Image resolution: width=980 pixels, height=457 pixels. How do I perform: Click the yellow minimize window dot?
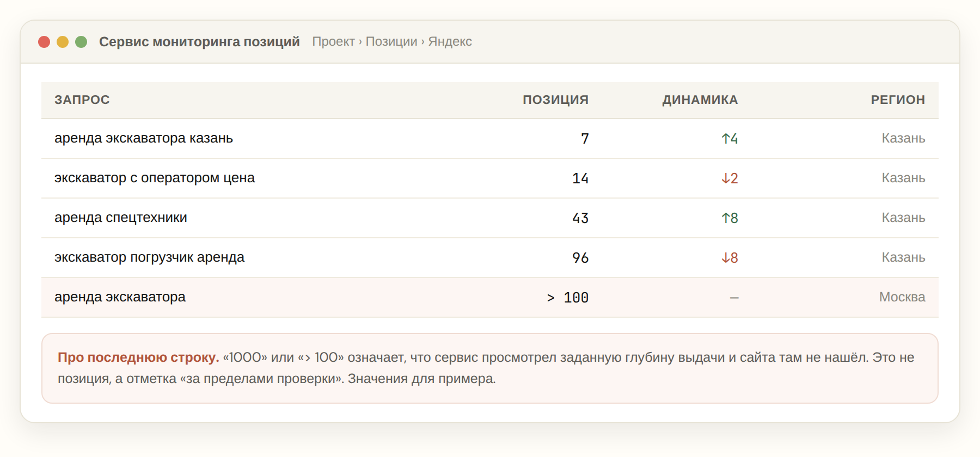coord(63,42)
